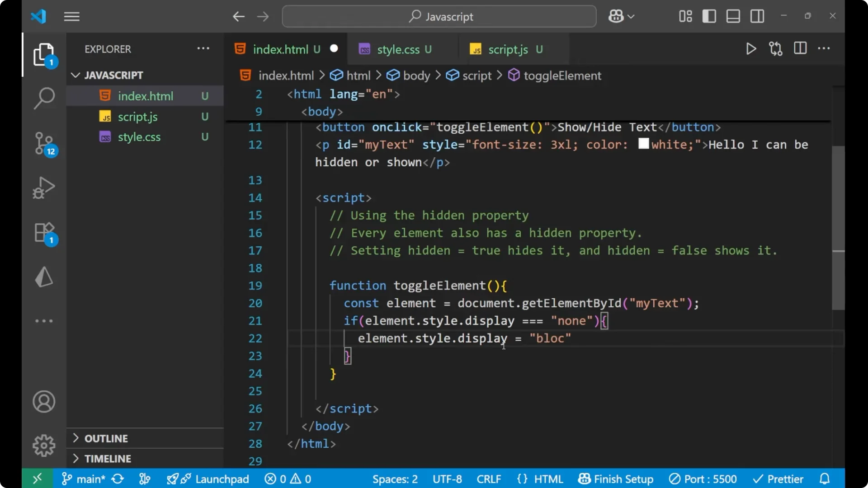Image resolution: width=868 pixels, height=488 pixels.
Task: Open the color picker on the white swatch
Action: [644, 144]
